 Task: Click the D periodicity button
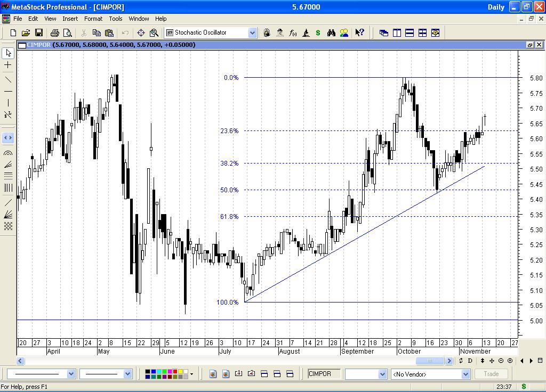[470, 361]
